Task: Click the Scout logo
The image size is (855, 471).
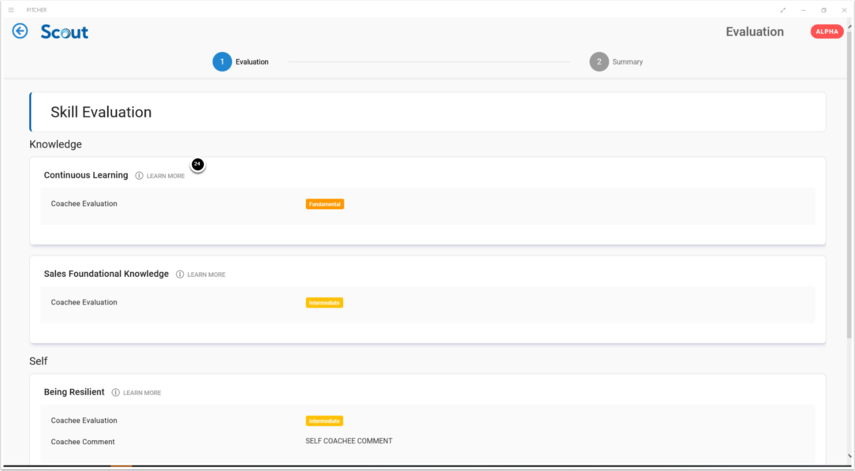Action: [65, 32]
